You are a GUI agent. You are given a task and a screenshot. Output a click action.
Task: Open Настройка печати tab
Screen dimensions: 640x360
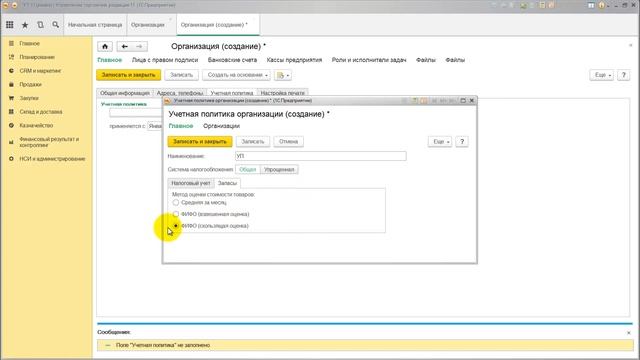pos(282,93)
